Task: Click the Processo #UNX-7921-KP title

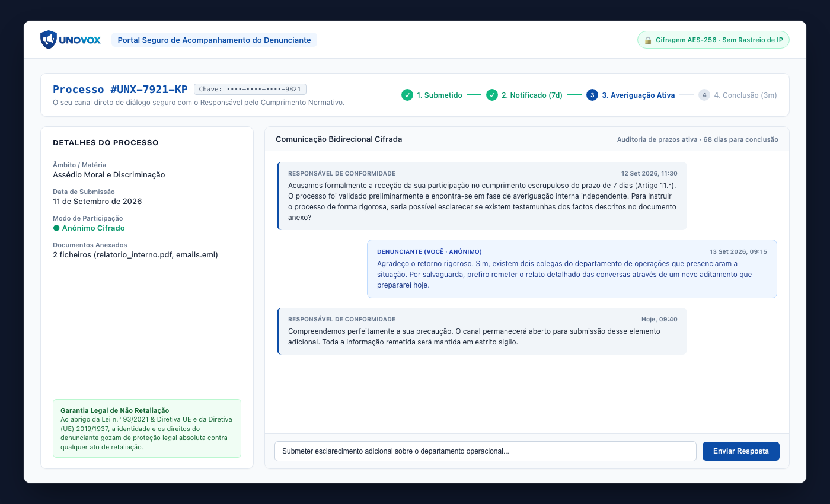Action: [120, 90]
